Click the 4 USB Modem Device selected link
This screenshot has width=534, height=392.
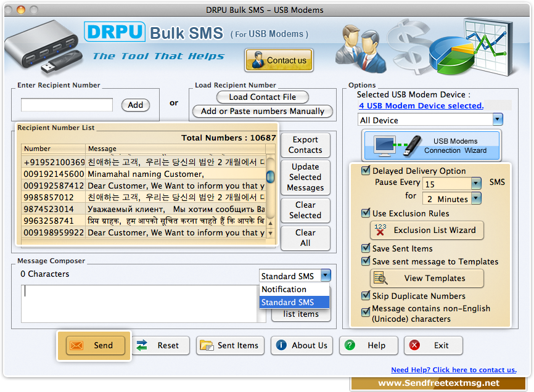[x=421, y=106]
